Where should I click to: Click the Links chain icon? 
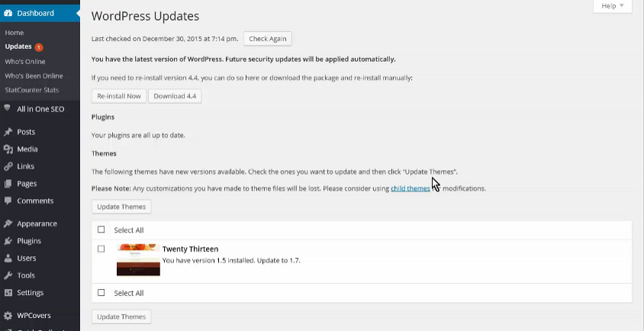pos(8,166)
